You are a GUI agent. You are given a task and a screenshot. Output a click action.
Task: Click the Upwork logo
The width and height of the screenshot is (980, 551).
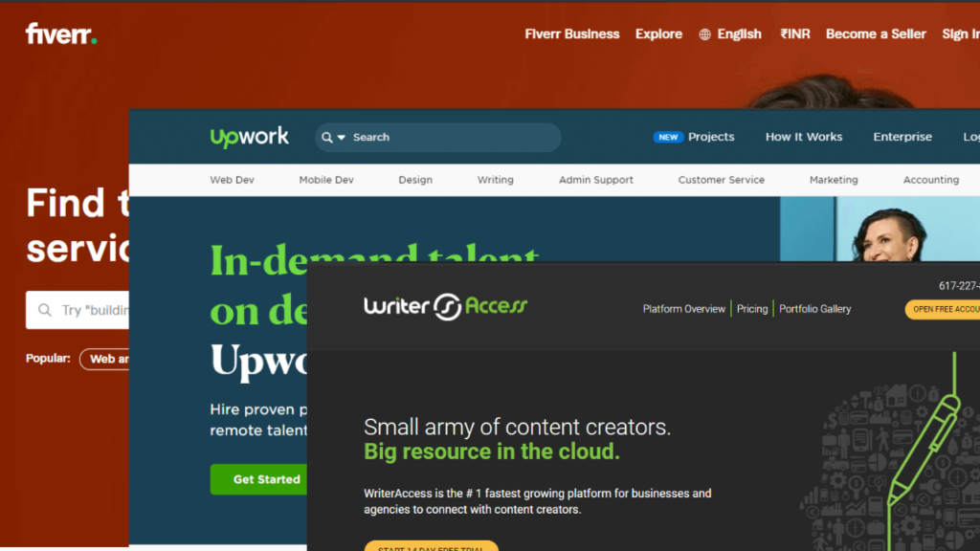[250, 137]
